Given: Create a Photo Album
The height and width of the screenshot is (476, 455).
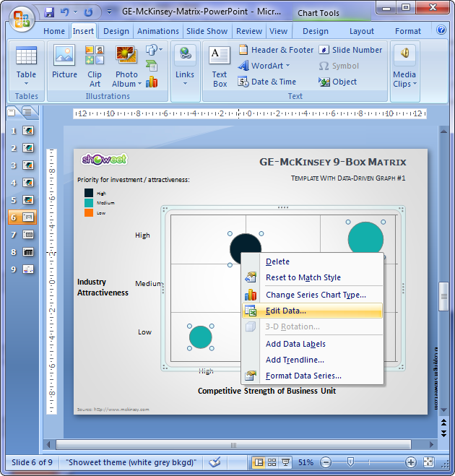Looking at the screenshot, I should tap(126, 66).
